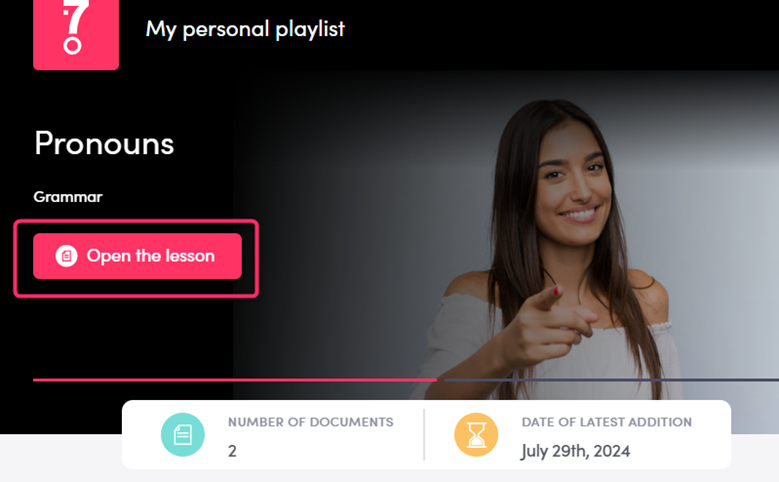
Task: Click the Pronouns lesson heading
Action: (104, 144)
